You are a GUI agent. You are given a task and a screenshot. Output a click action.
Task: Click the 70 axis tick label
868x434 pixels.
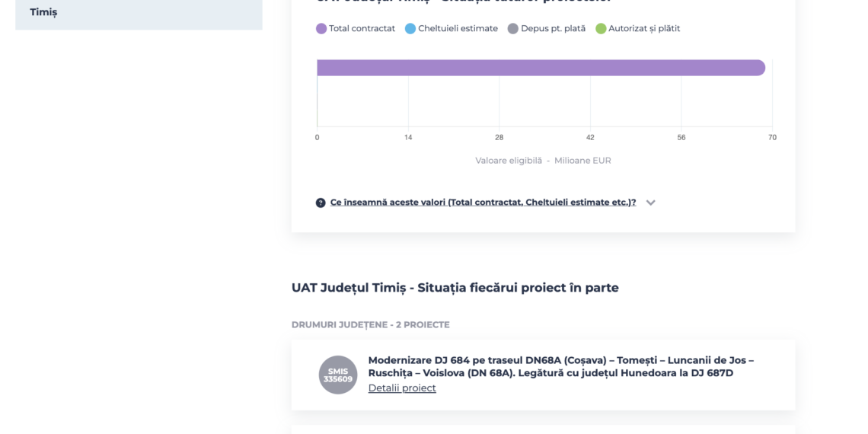(x=772, y=137)
